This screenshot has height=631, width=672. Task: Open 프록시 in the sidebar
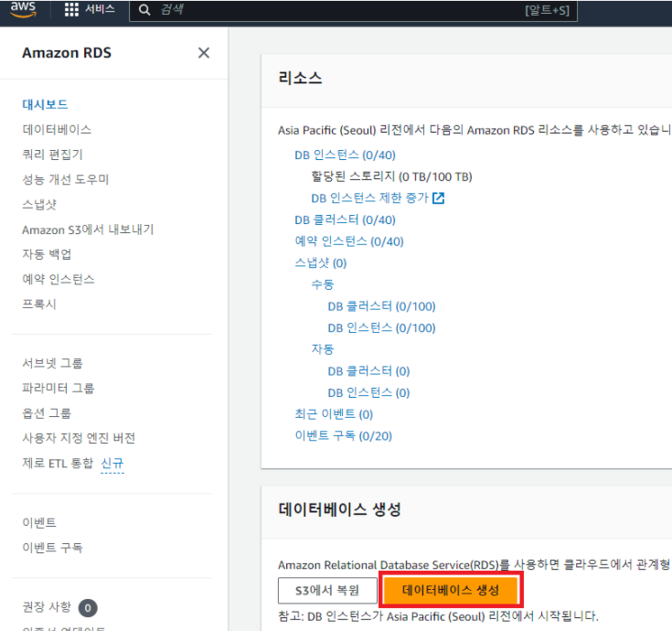(x=39, y=304)
